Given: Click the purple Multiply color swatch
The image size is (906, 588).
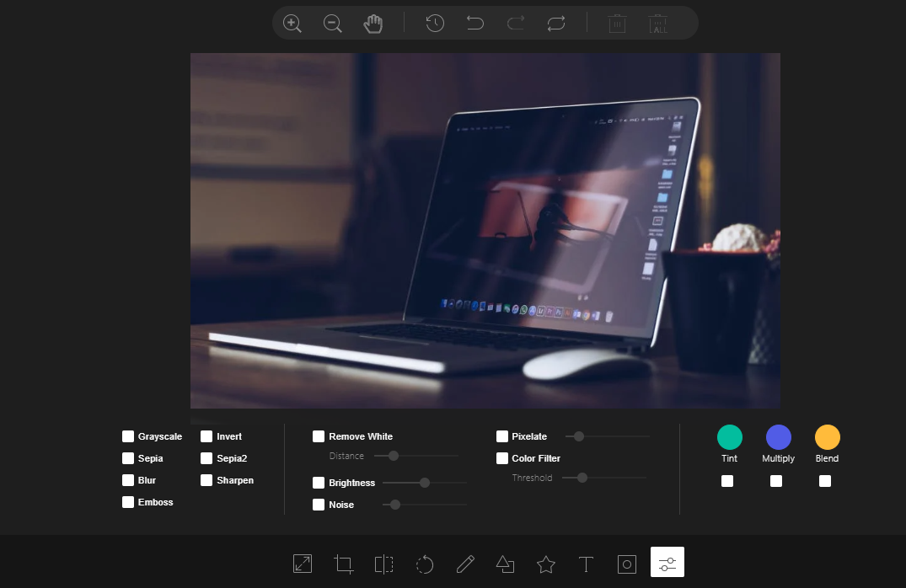Looking at the screenshot, I should 779,437.
